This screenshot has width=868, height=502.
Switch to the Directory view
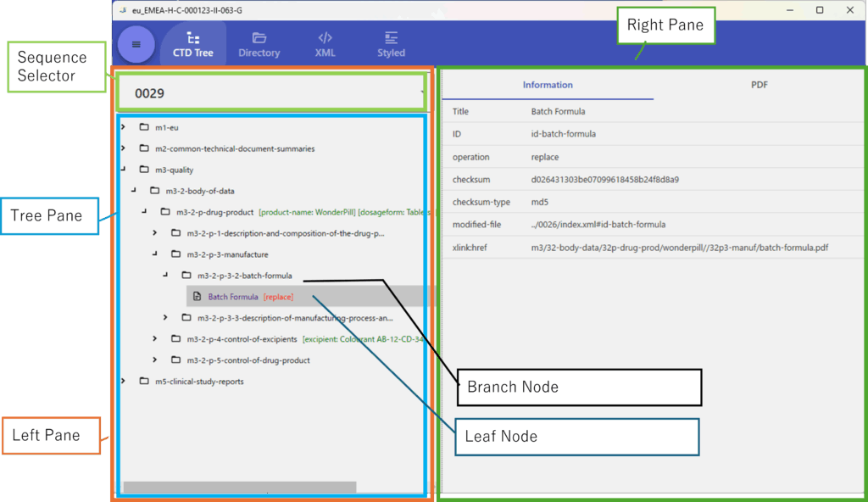click(x=259, y=38)
